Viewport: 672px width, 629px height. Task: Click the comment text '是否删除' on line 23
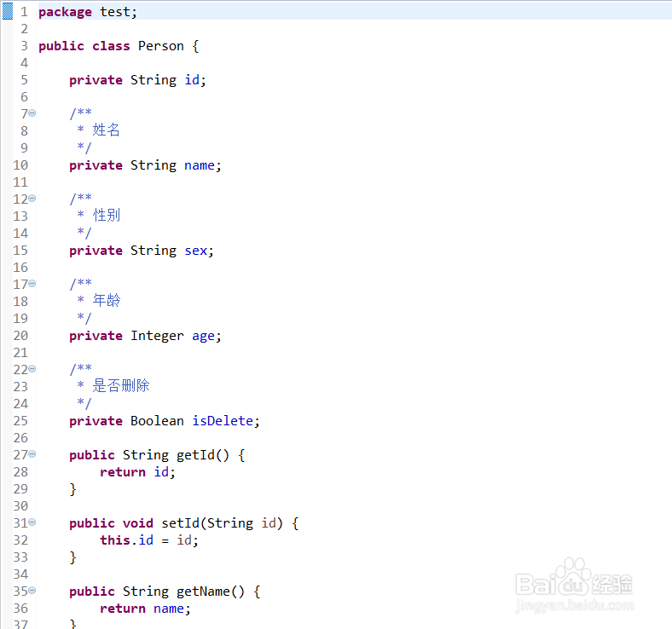pos(121,385)
